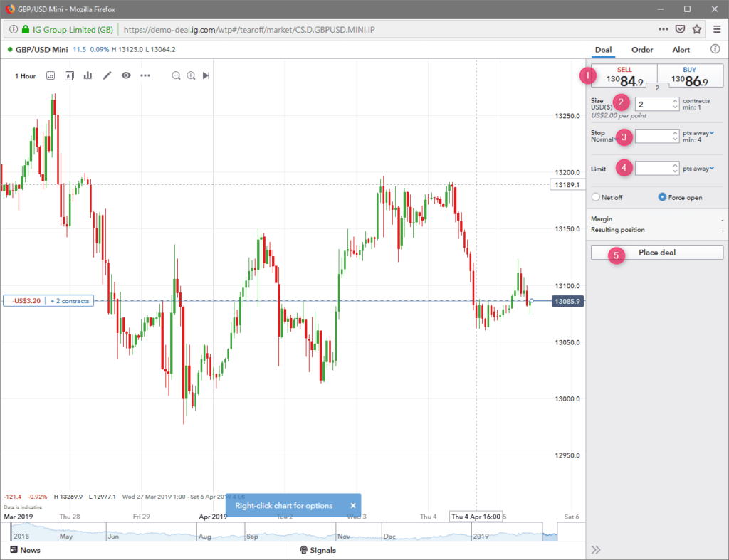Open the chart indicators bar-chart icon

(x=88, y=75)
